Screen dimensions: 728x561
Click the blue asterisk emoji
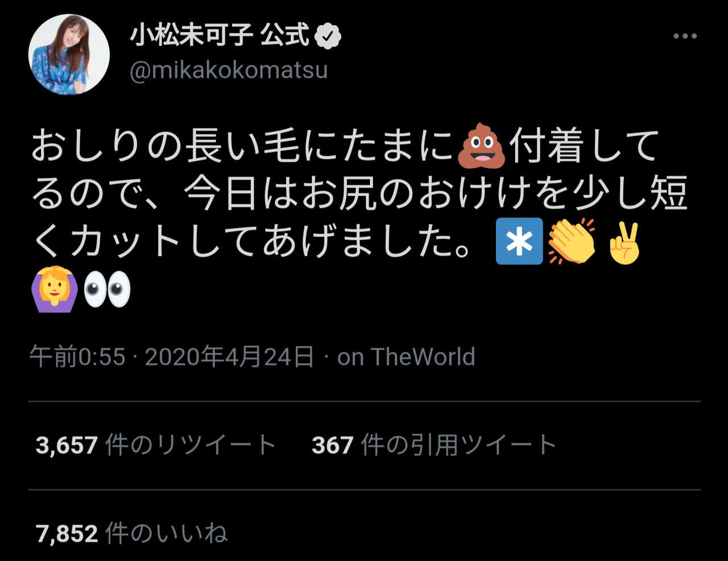(519, 241)
